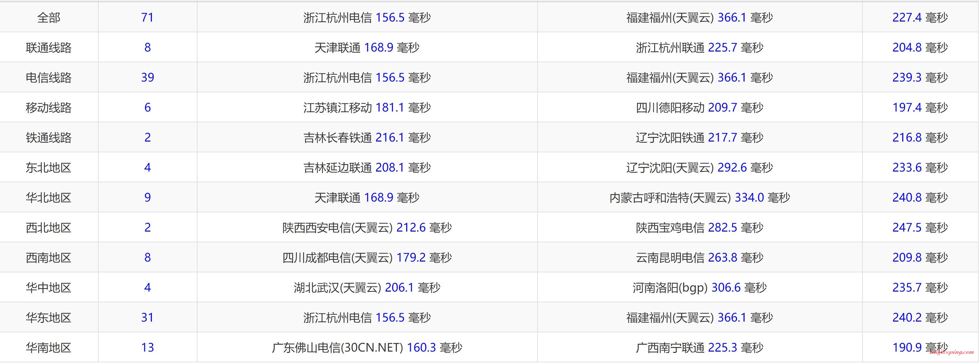The image size is (980, 363).
Task: Click 浙江杭州联通 225.7 毫秒 cell
Action: (x=699, y=48)
